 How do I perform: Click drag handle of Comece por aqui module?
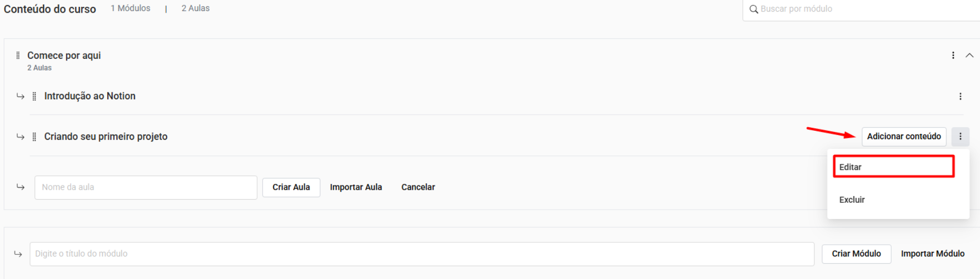click(18, 55)
